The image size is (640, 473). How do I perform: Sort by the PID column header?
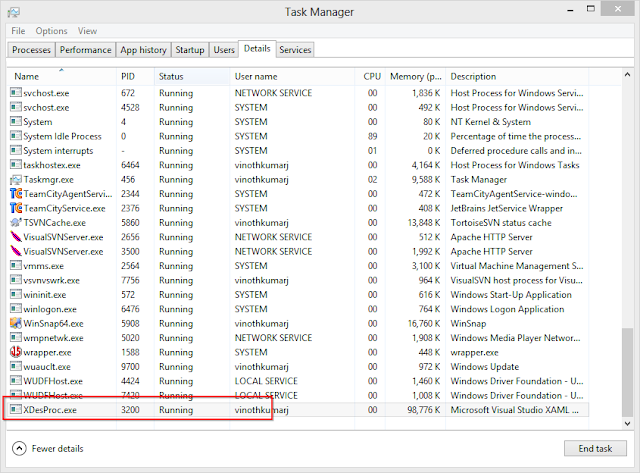(135, 76)
